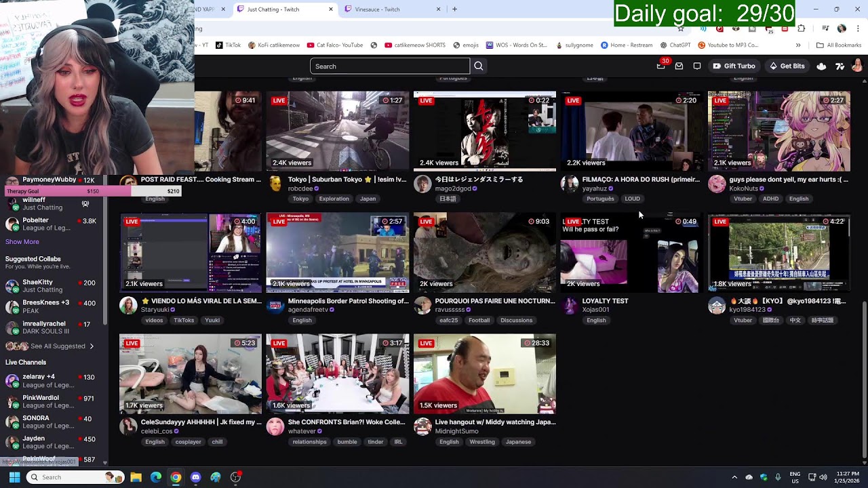Open LOYALTY TEST stream thumbnail

632,253
